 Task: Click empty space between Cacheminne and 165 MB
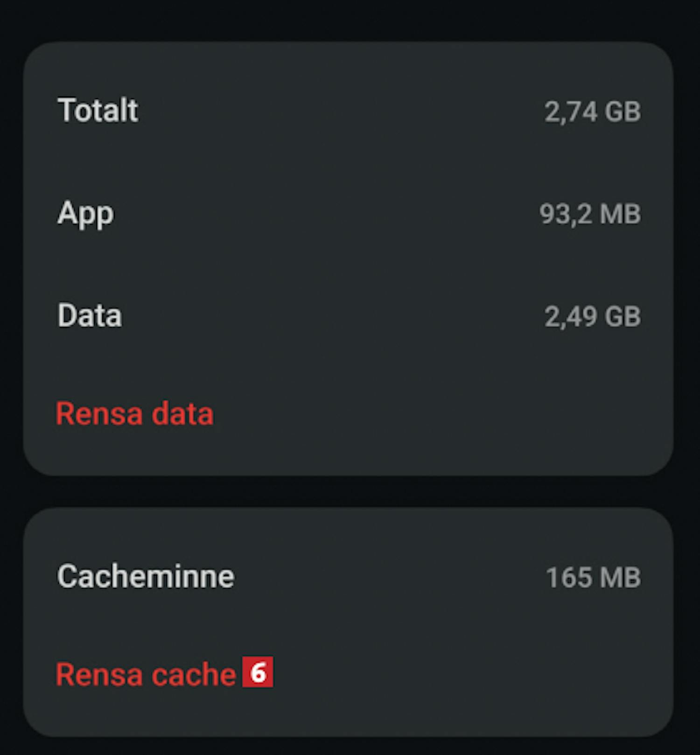[390, 577]
